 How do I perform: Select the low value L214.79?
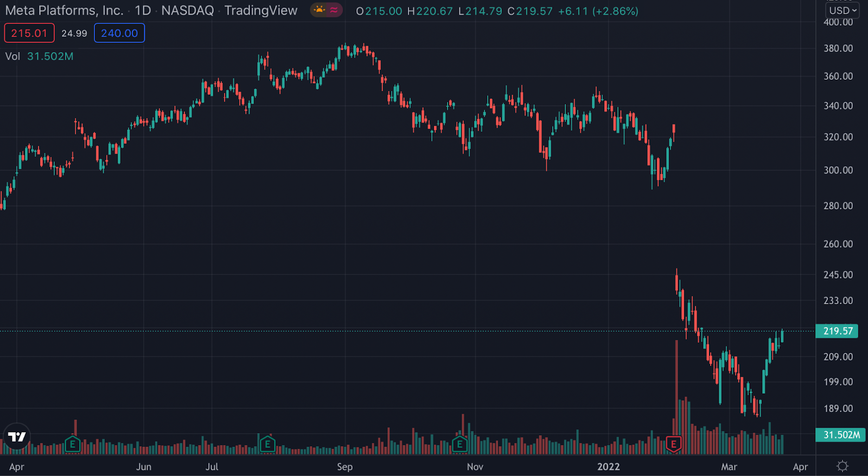480,11
